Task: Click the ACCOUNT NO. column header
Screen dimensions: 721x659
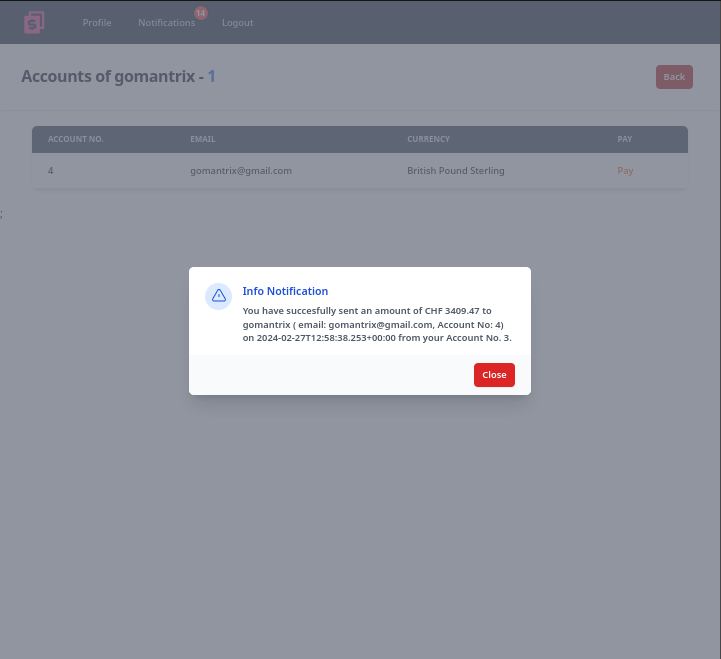Action: point(76,139)
